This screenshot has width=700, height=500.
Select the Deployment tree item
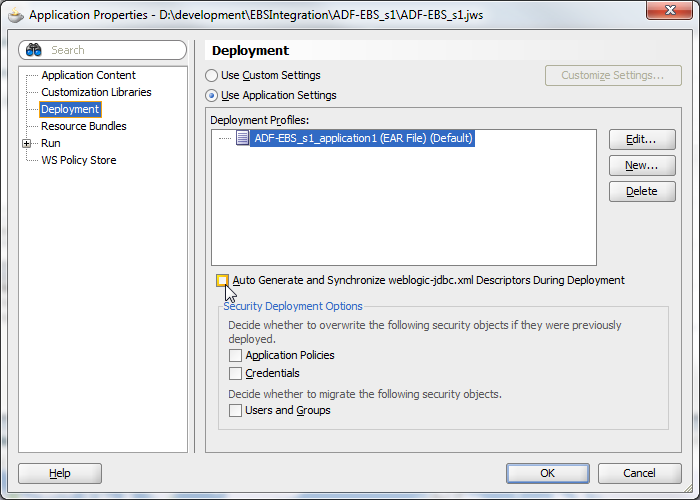pyautogui.click(x=70, y=109)
